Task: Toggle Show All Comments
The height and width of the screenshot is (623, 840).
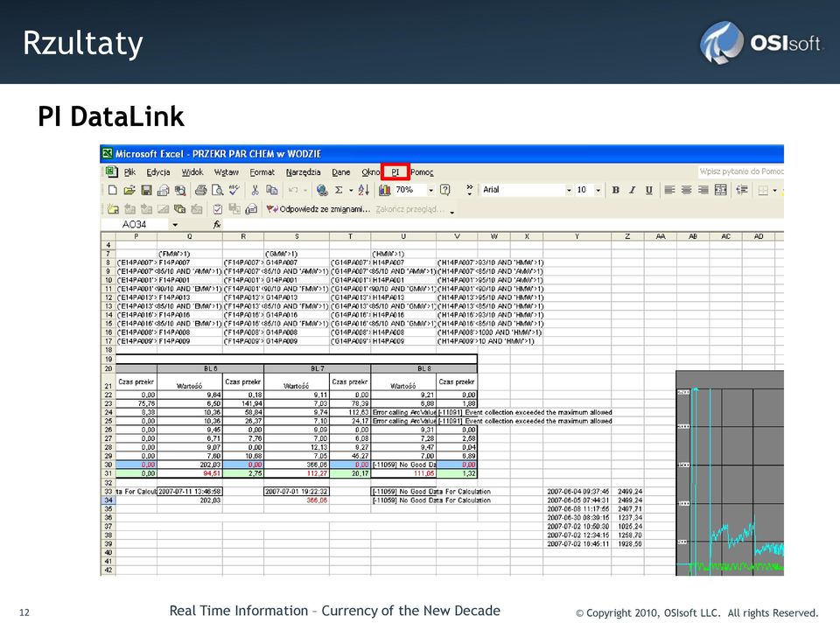Action: coord(180,209)
